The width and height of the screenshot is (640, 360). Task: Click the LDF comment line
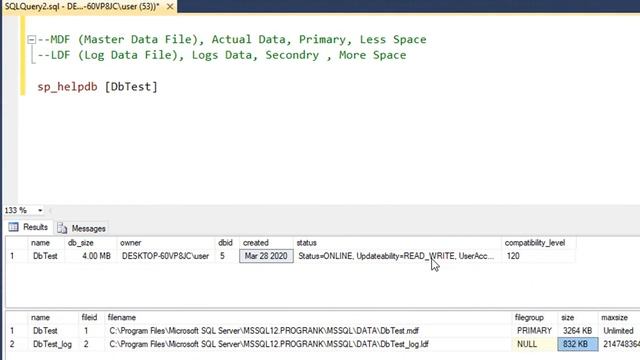[x=222, y=55]
